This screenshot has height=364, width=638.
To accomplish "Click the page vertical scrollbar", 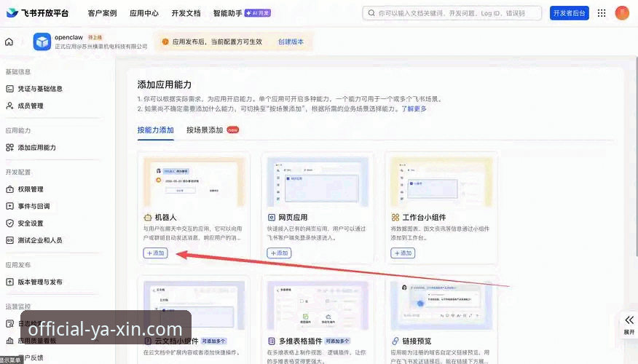I will coord(636,157).
